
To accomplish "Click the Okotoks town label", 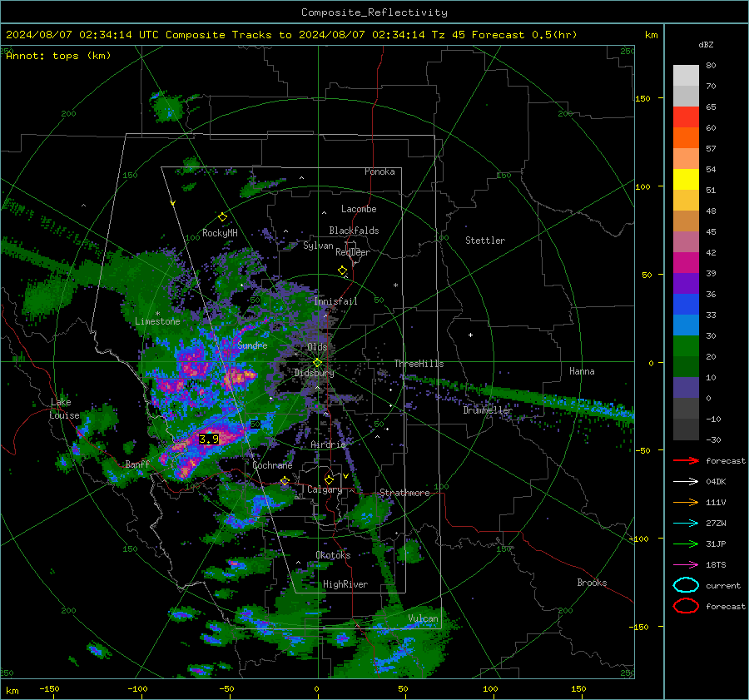I will pos(333,555).
